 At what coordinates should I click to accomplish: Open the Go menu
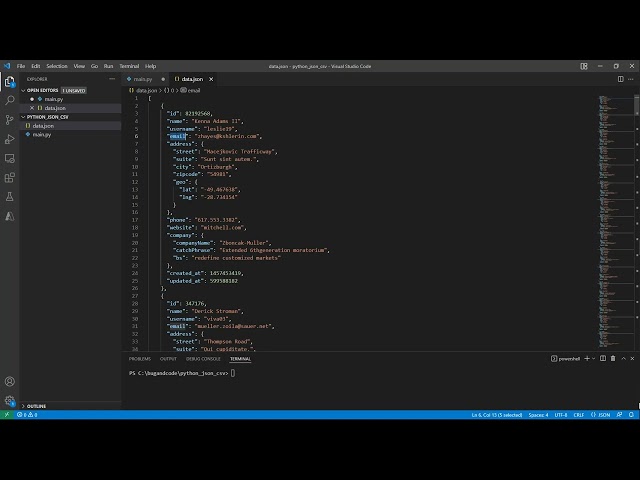[x=94, y=66]
